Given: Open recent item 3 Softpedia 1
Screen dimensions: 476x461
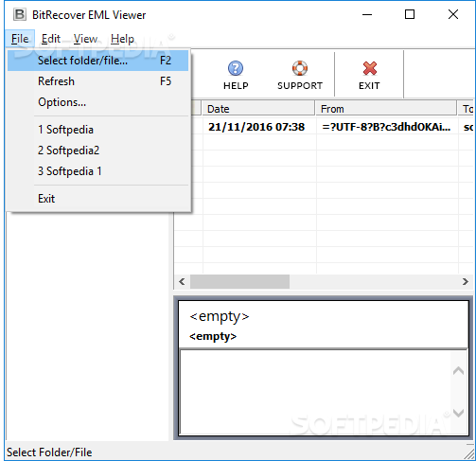Looking at the screenshot, I should tap(97, 171).
